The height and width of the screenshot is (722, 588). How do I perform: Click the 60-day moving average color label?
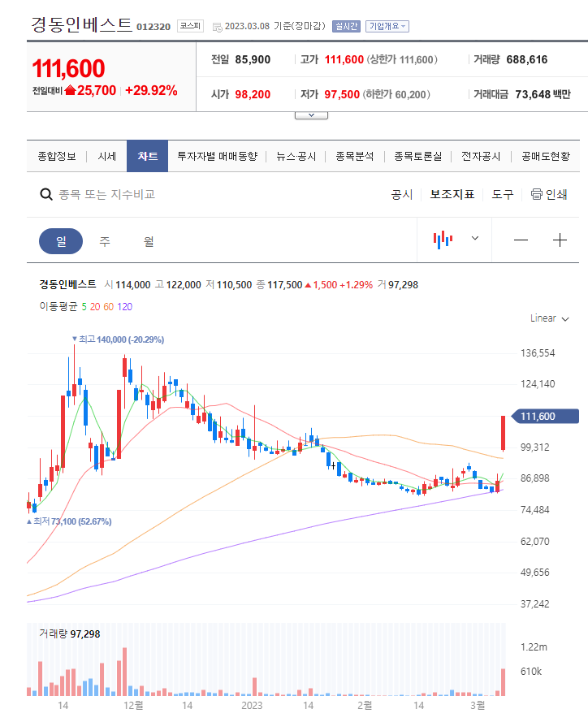[108, 306]
